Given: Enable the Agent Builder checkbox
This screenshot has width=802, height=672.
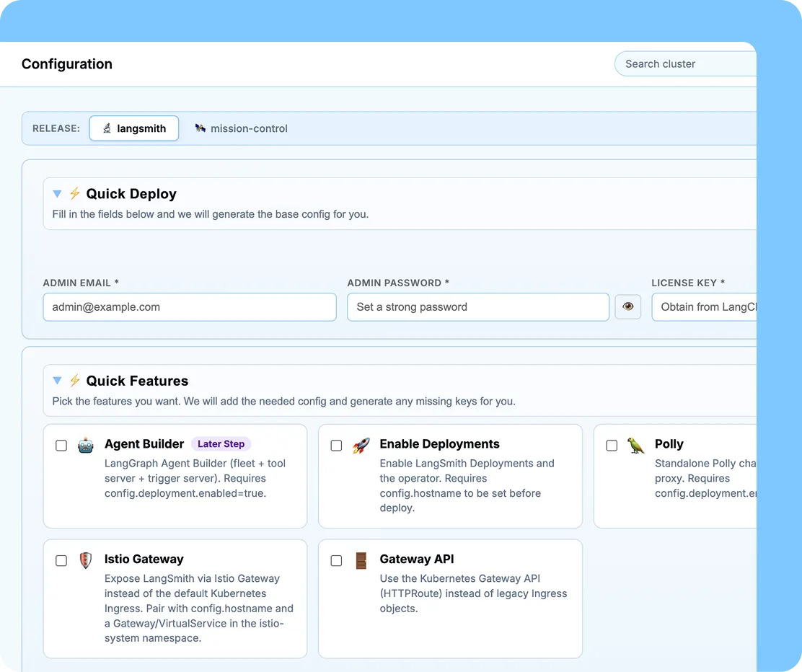Looking at the screenshot, I should pos(61,446).
